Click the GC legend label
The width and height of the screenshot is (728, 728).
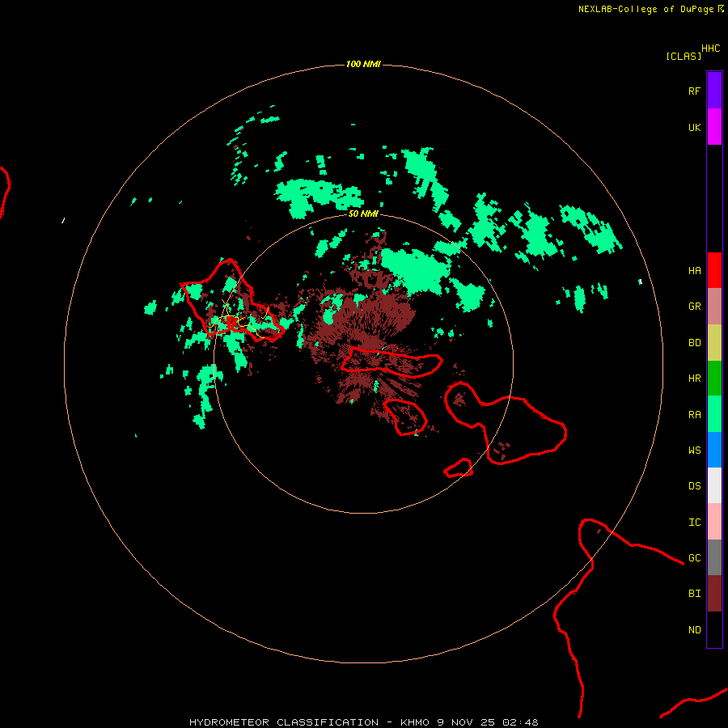point(694,558)
